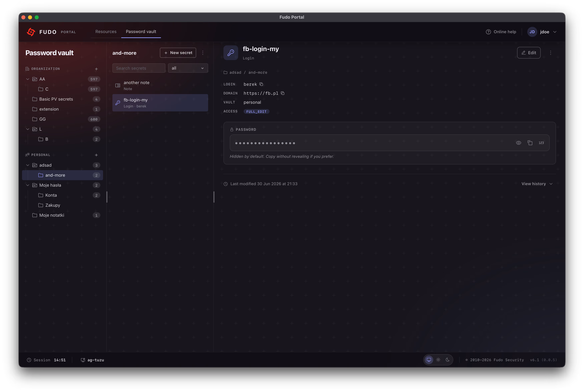
Task: Click the vault value personal
Action: pos(252,102)
